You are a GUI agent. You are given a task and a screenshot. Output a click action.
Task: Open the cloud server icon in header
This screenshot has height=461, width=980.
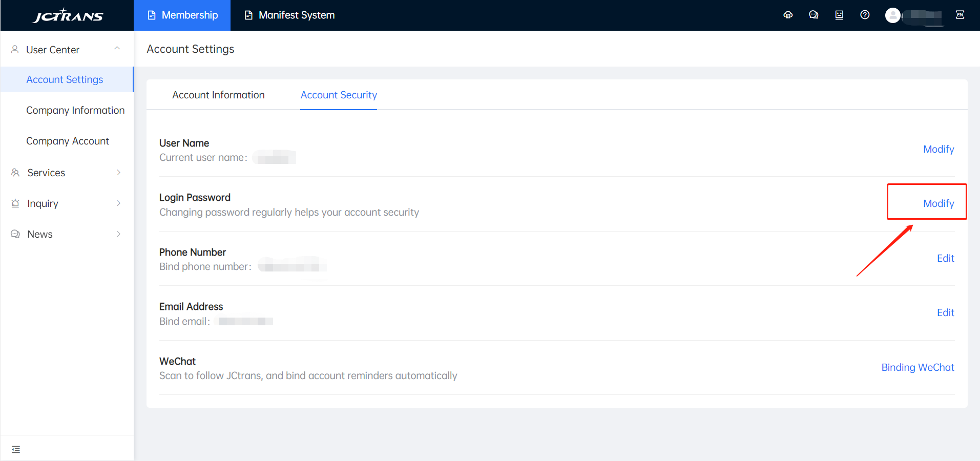(788, 15)
